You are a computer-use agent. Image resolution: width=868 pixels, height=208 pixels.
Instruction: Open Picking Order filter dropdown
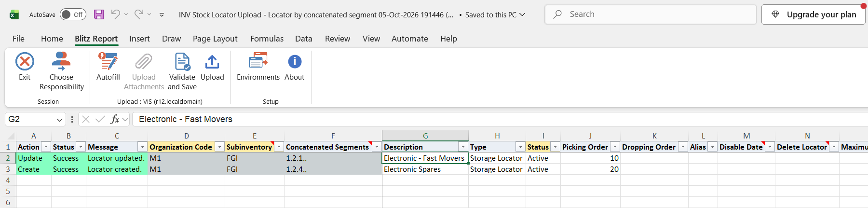pos(615,147)
